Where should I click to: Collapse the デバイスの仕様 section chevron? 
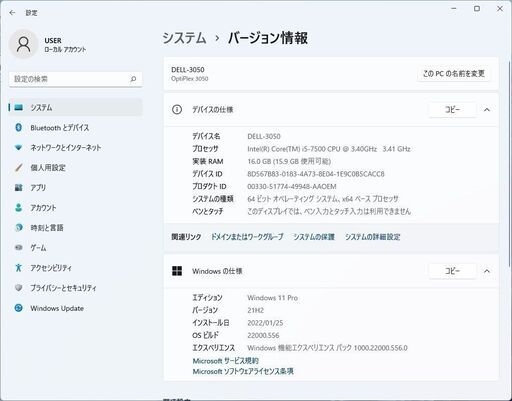coord(487,110)
